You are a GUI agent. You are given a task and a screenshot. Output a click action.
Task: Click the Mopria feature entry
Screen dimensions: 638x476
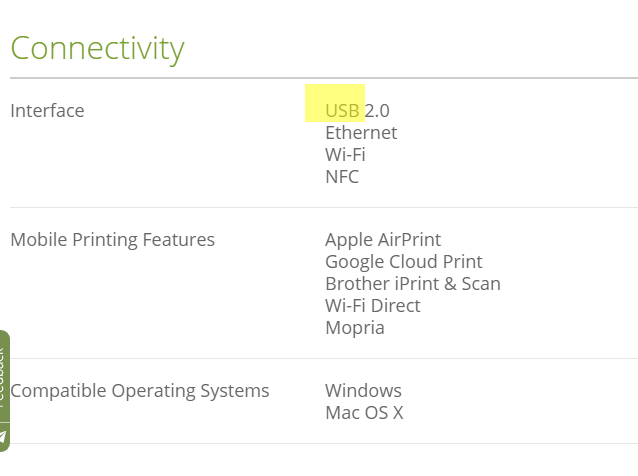tap(355, 328)
